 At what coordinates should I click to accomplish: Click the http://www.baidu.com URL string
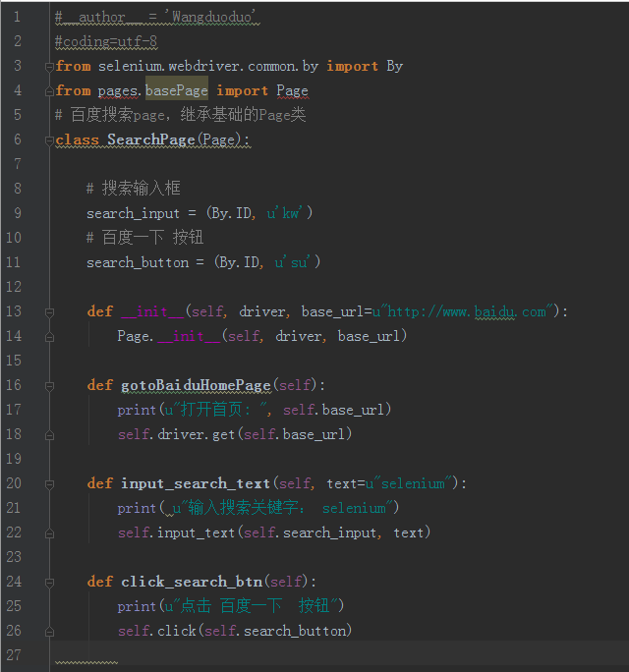[x=462, y=311]
